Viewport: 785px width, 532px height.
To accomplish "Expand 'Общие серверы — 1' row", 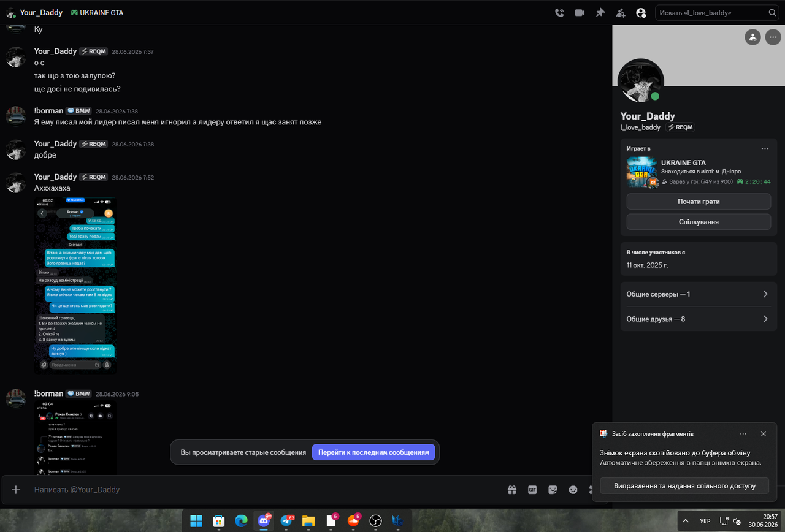I will 699,294.
